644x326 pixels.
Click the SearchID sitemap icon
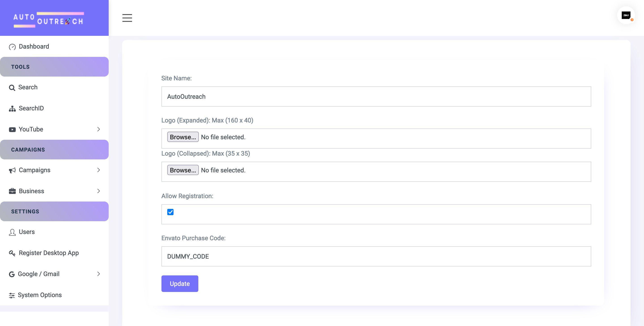(x=12, y=108)
